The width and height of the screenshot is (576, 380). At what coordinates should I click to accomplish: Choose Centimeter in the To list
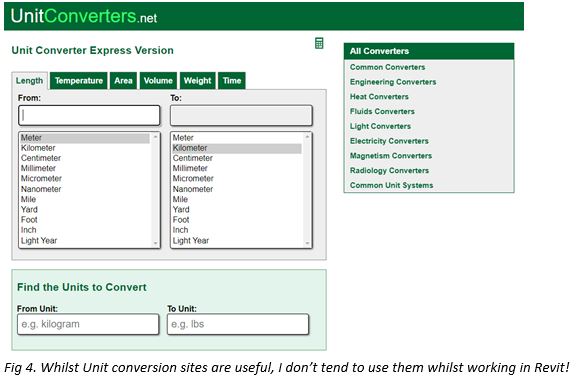[x=237, y=158]
